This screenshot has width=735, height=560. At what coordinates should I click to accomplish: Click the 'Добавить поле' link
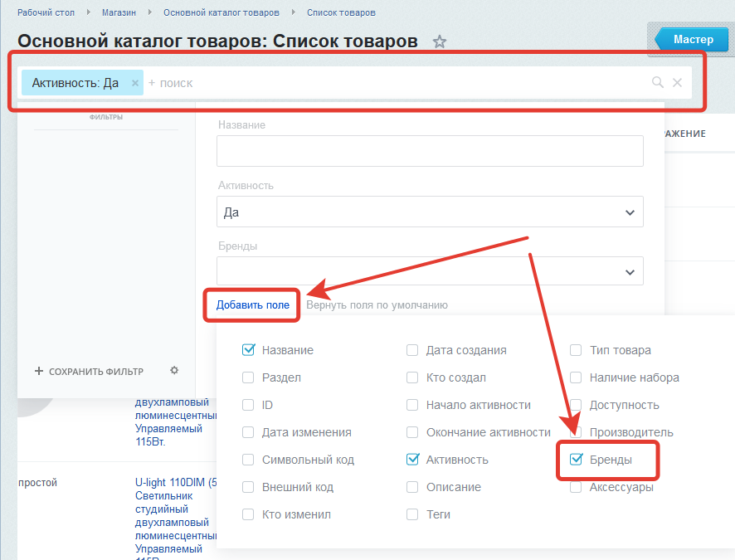point(253,305)
